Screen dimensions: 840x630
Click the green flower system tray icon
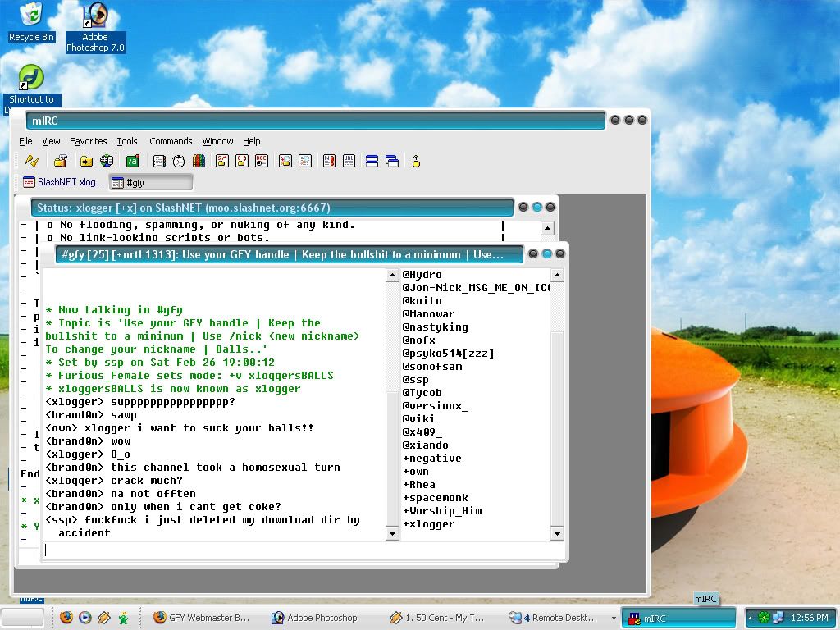[x=764, y=619]
